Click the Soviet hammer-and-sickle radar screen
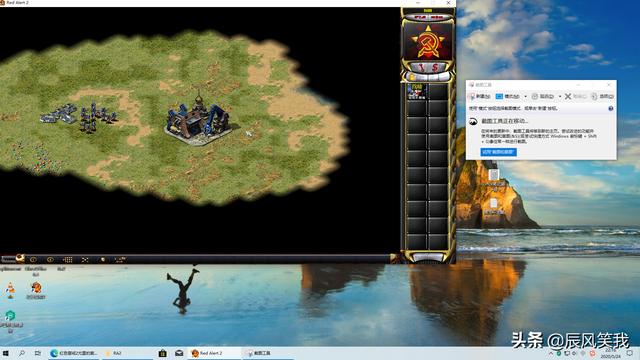 [x=428, y=41]
